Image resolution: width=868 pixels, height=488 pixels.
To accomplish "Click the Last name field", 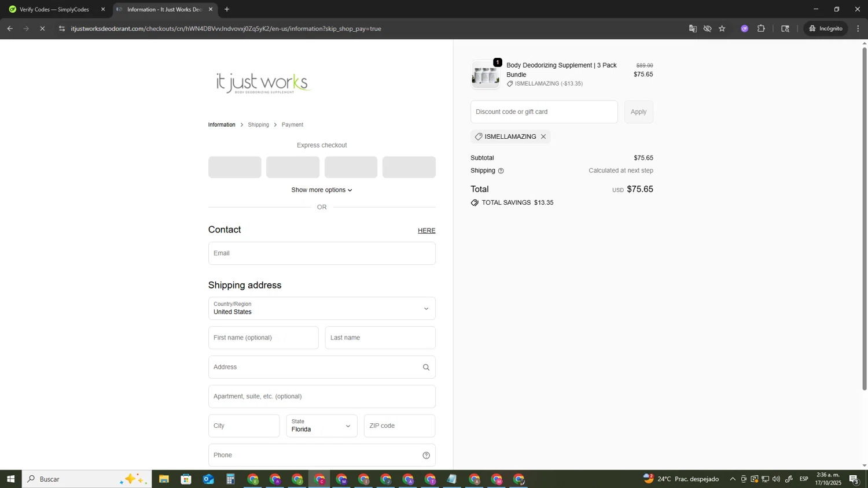I will (380, 338).
